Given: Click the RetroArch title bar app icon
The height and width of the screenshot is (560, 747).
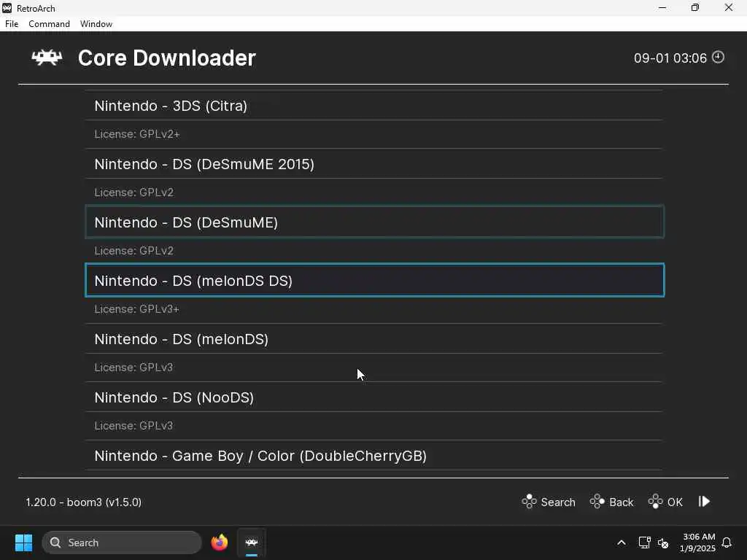Looking at the screenshot, I should pyautogui.click(x=7, y=7).
